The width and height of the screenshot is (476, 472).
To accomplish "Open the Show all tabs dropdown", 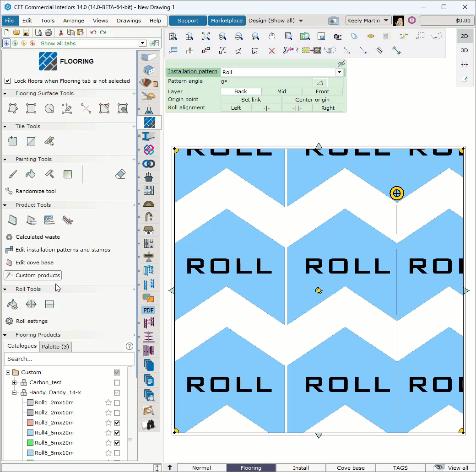I will click(142, 43).
